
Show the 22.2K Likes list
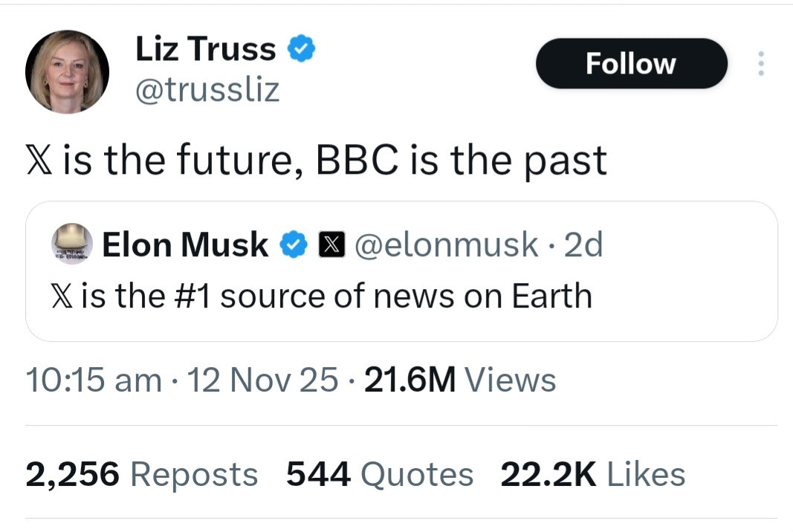592,475
